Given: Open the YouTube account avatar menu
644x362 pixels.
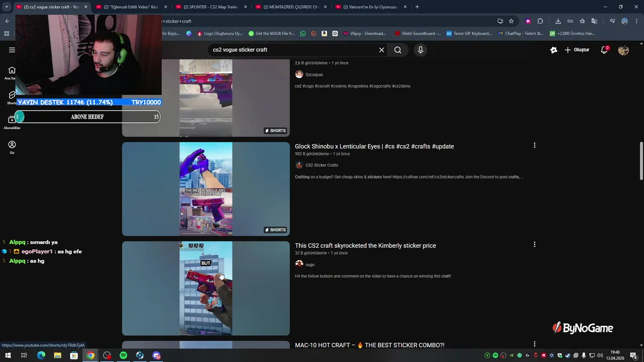Looking at the screenshot, I should pyautogui.click(x=623, y=50).
